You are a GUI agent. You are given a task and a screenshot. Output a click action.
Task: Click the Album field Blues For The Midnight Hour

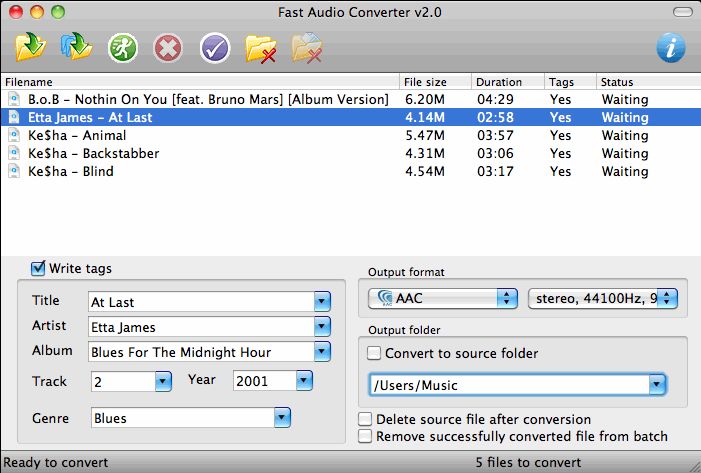point(201,352)
